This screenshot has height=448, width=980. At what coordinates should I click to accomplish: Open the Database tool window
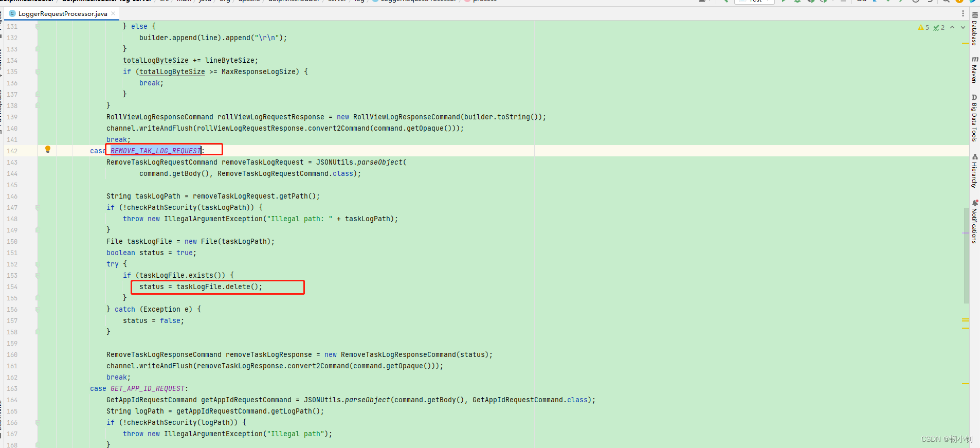pos(974,29)
